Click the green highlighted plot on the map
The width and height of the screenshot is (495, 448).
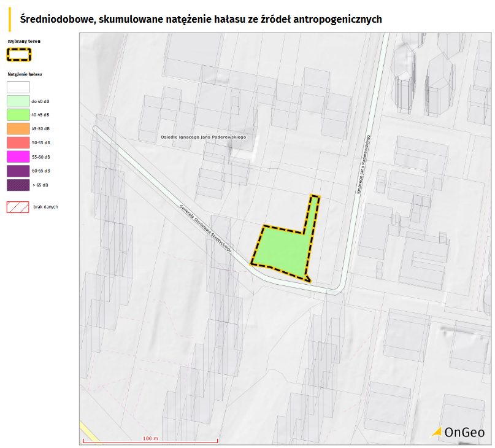click(282, 250)
